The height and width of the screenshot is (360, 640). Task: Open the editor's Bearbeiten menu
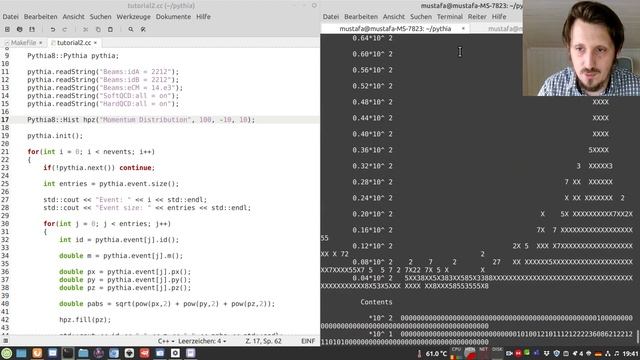coord(40,17)
